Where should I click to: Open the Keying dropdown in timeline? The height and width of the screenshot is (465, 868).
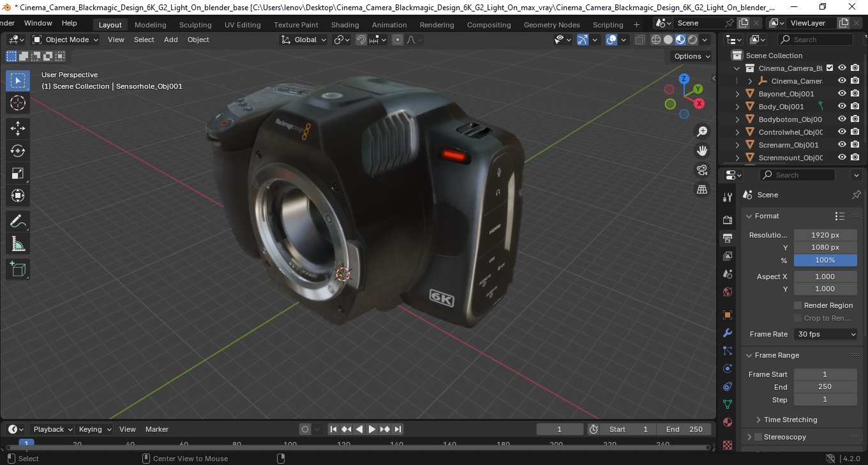click(x=95, y=429)
